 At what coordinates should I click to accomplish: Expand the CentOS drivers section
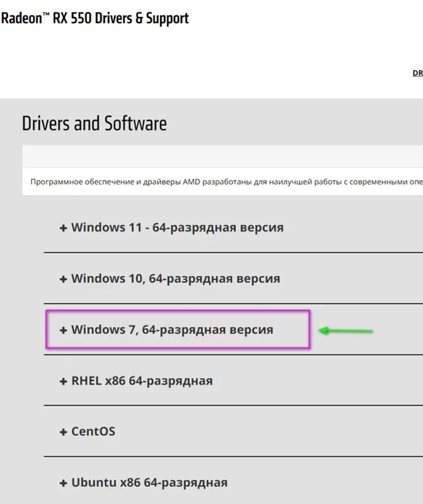pyautogui.click(x=87, y=432)
